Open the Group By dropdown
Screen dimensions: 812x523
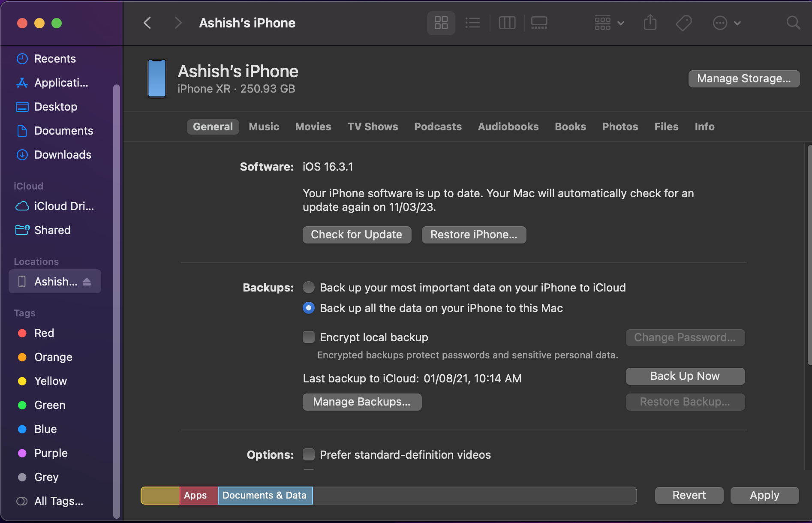(609, 23)
